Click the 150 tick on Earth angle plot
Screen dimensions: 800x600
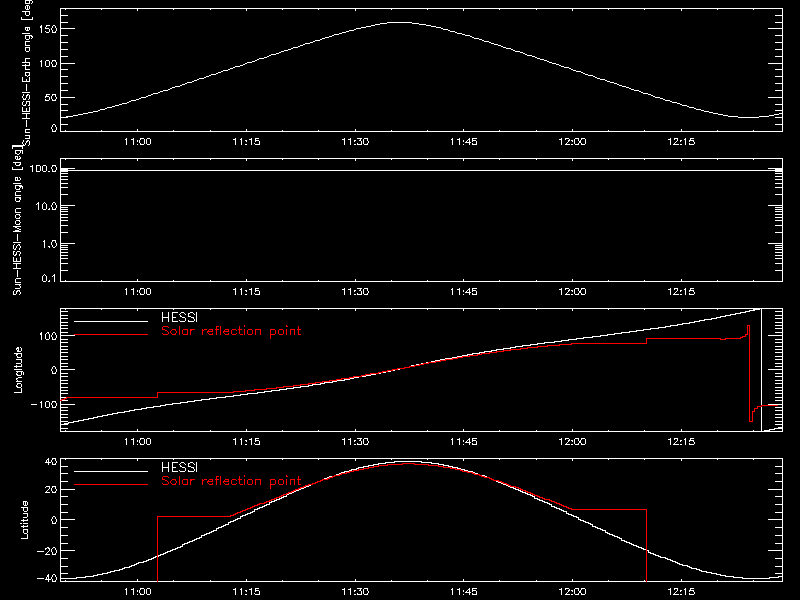click(x=47, y=29)
